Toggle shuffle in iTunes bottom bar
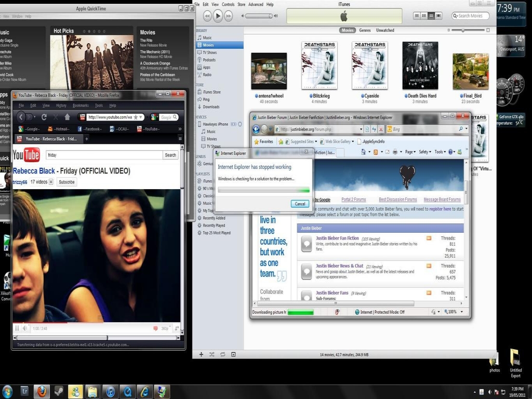This screenshot has width=532, height=399. coord(212,354)
